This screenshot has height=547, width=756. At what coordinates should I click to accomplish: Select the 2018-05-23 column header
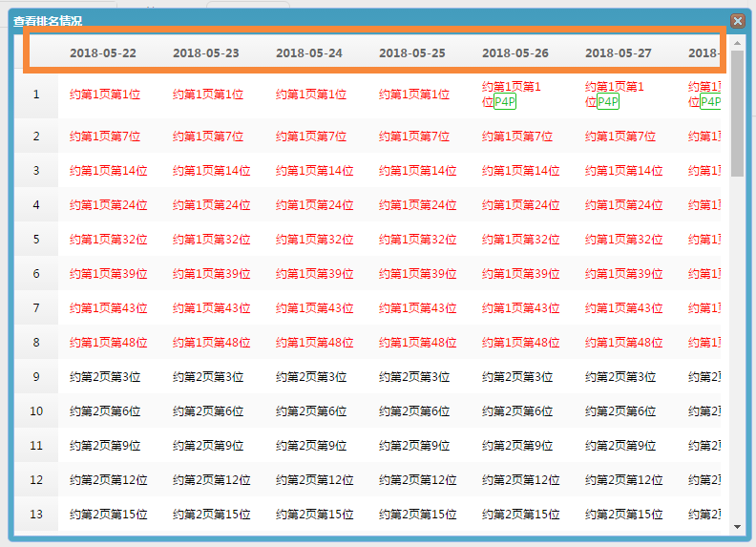[x=206, y=53]
